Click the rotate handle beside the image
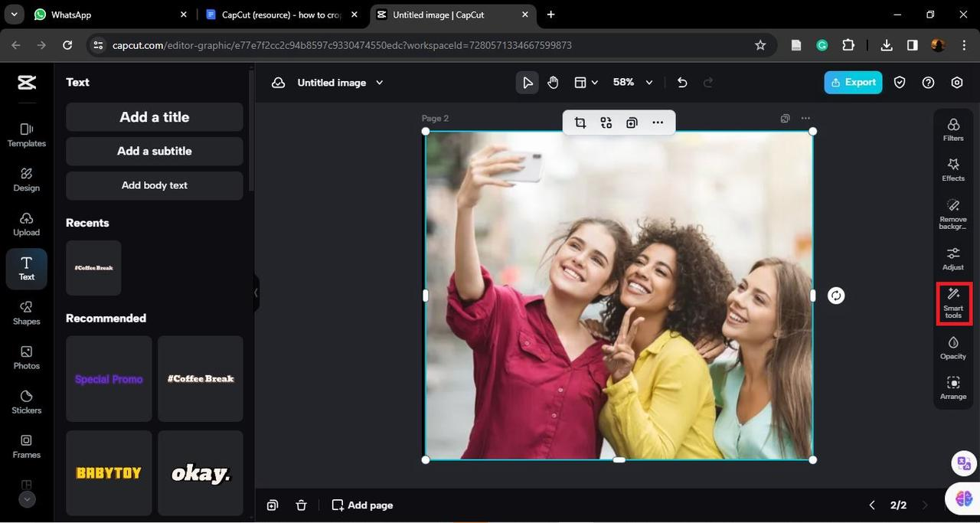This screenshot has width=980, height=523. pyautogui.click(x=836, y=296)
